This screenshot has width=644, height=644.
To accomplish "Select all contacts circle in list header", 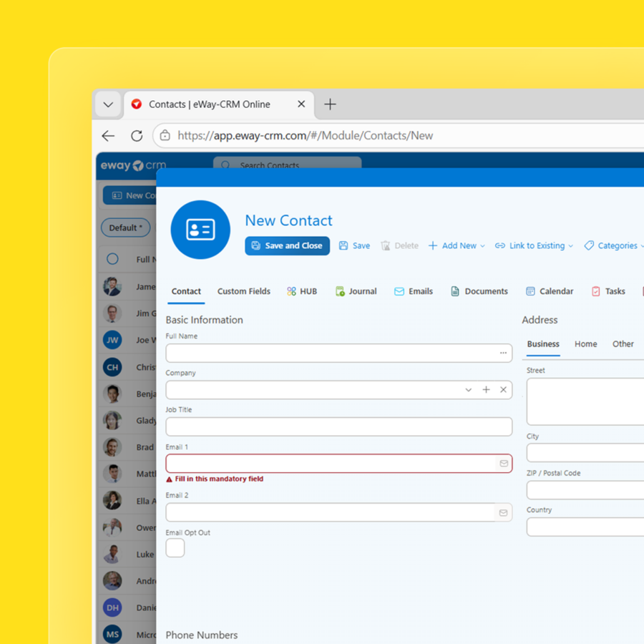I will point(112,259).
